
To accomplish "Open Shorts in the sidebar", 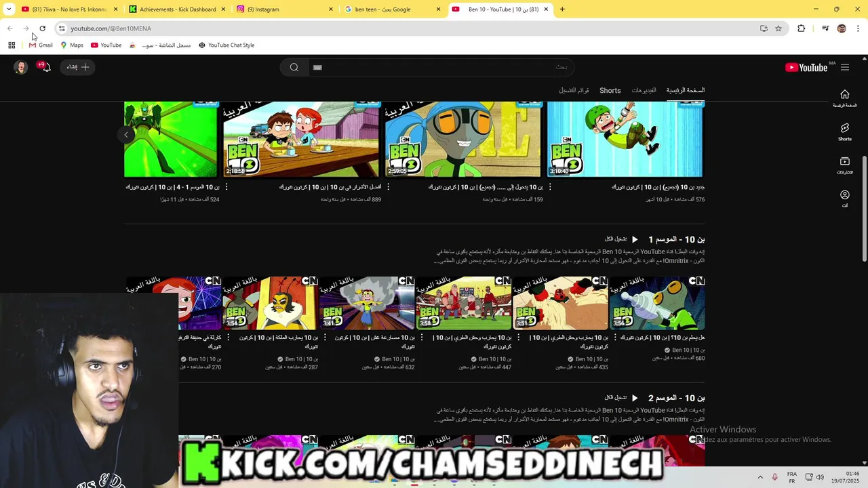I will pyautogui.click(x=845, y=131).
